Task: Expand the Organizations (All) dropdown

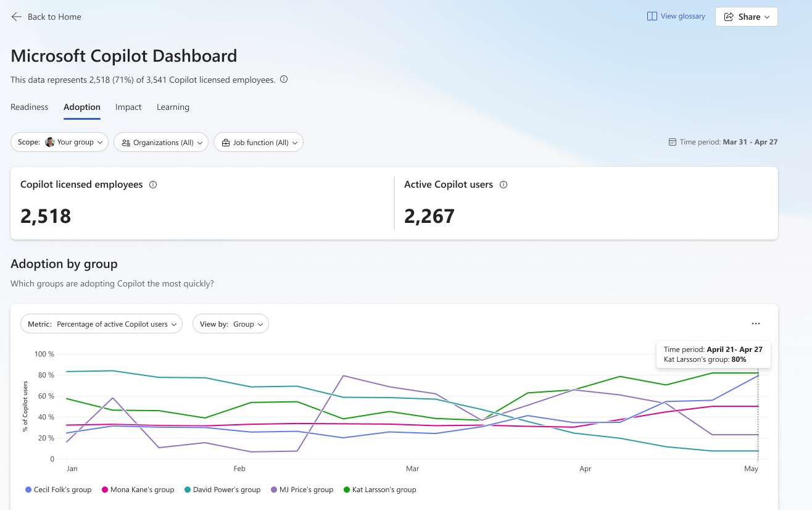Action: point(161,142)
